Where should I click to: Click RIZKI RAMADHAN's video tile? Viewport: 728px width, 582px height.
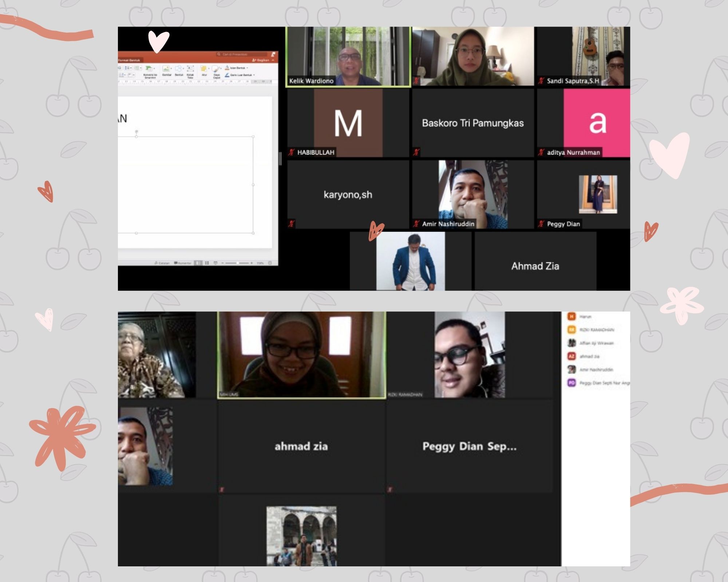point(470,355)
